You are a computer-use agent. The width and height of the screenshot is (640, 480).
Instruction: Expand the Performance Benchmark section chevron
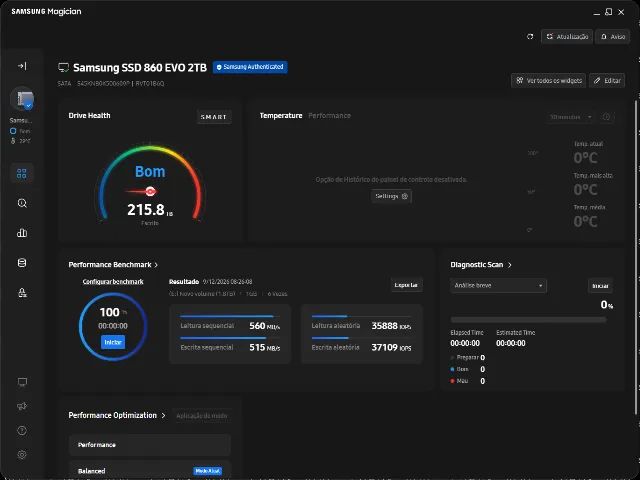(x=156, y=265)
